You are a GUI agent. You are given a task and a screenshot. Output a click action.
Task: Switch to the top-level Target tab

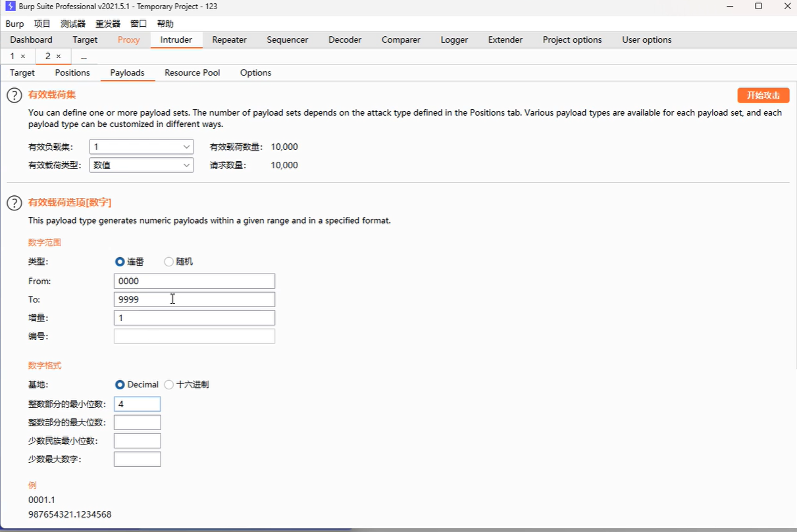[85, 39]
